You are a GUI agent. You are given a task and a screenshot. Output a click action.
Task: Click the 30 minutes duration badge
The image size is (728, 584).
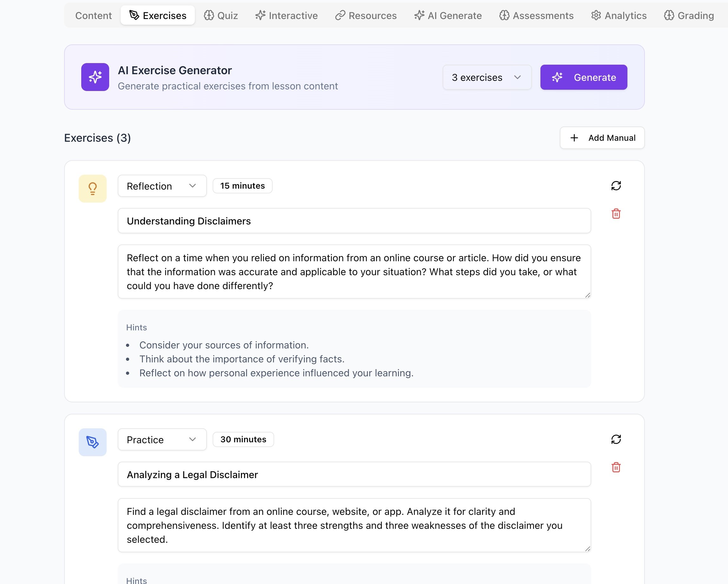click(243, 439)
